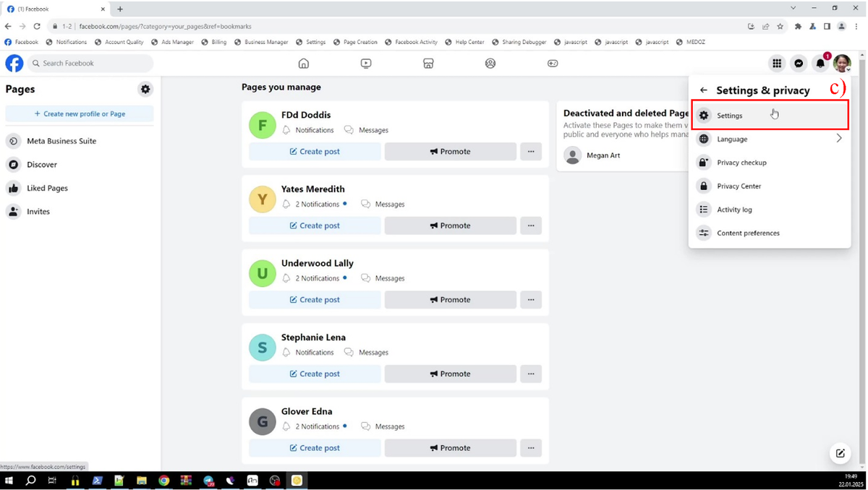Open the Glover Edna page avatar
The height and width of the screenshot is (490, 868).
tap(263, 421)
